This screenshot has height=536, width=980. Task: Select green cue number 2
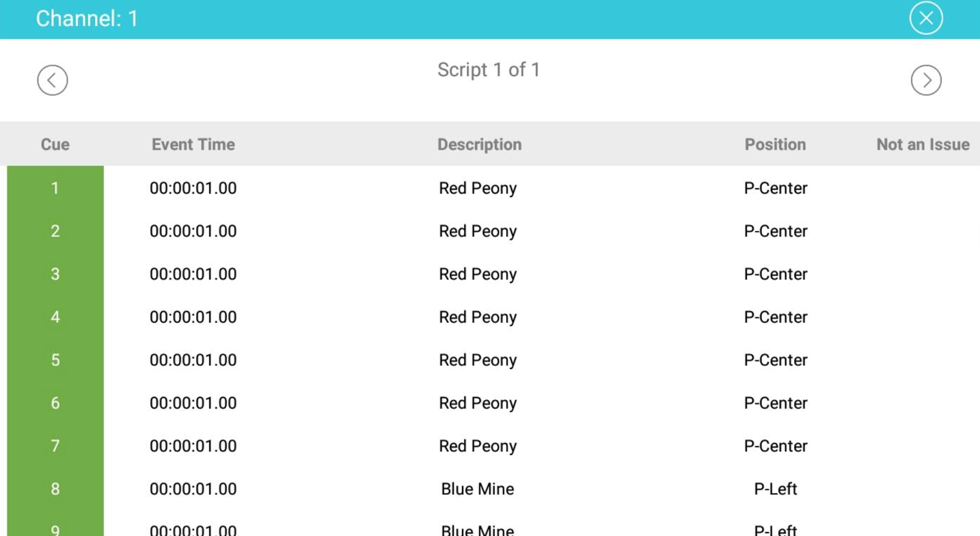[55, 231]
